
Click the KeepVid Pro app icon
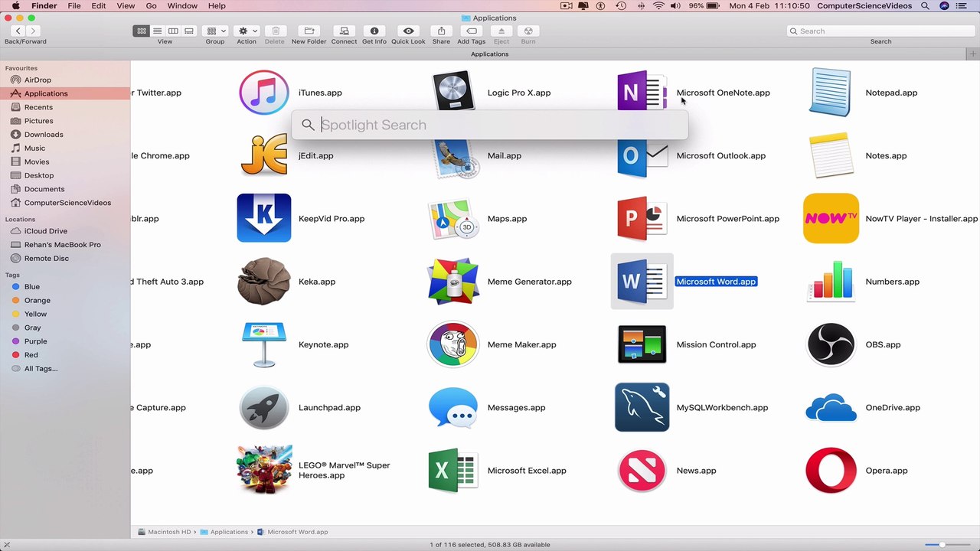[x=264, y=218]
